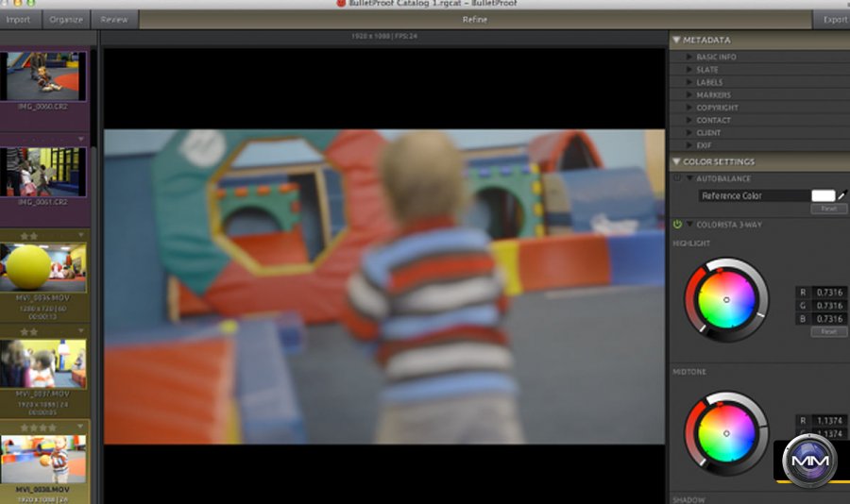
Task: Expand the Basic Info metadata group
Action: 689,58
